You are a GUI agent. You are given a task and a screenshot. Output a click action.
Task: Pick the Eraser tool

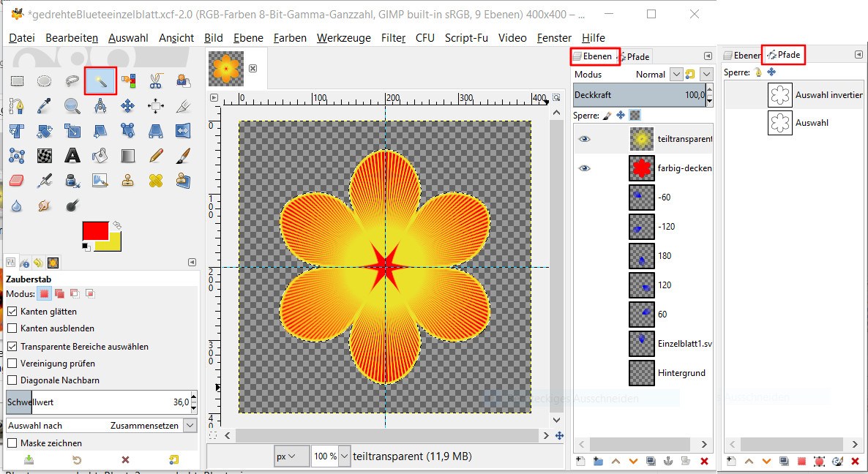click(18, 180)
